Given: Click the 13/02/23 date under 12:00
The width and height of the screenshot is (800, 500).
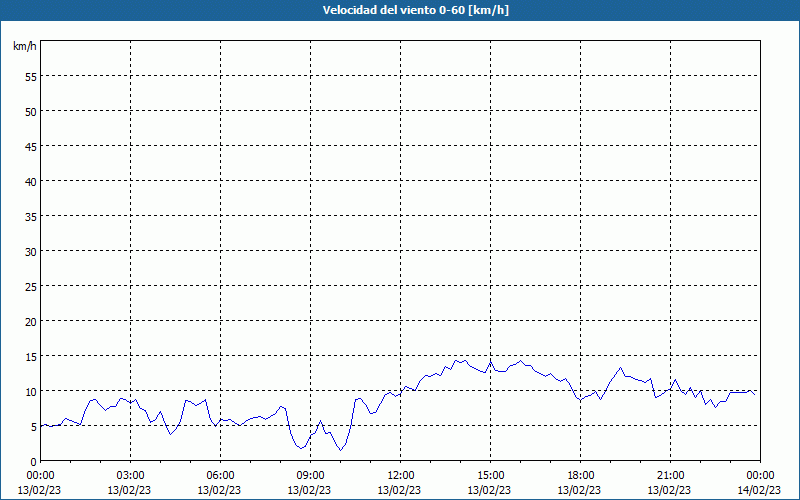Looking at the screenshot, I should coord(399,490).
